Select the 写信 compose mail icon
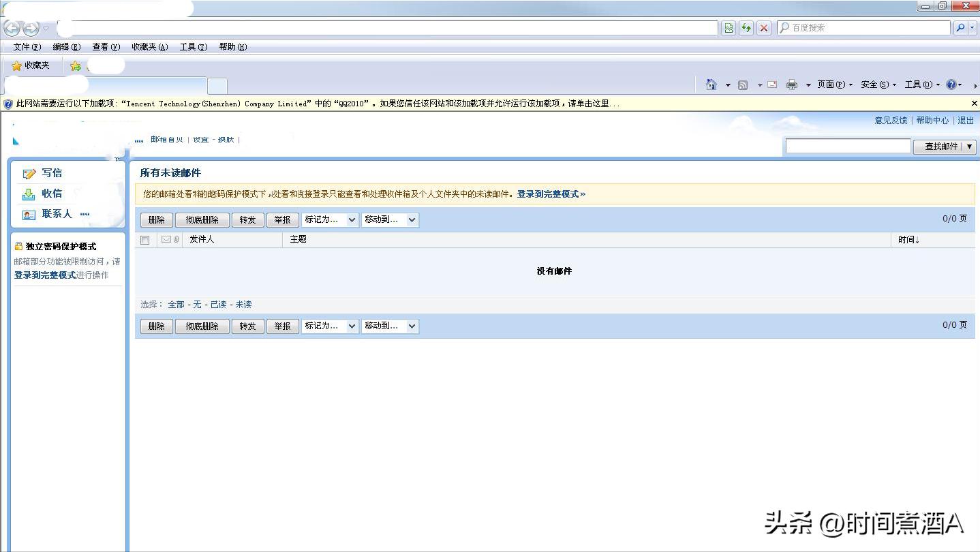Screen dimensions: 980x552 (x=30, y=172)
